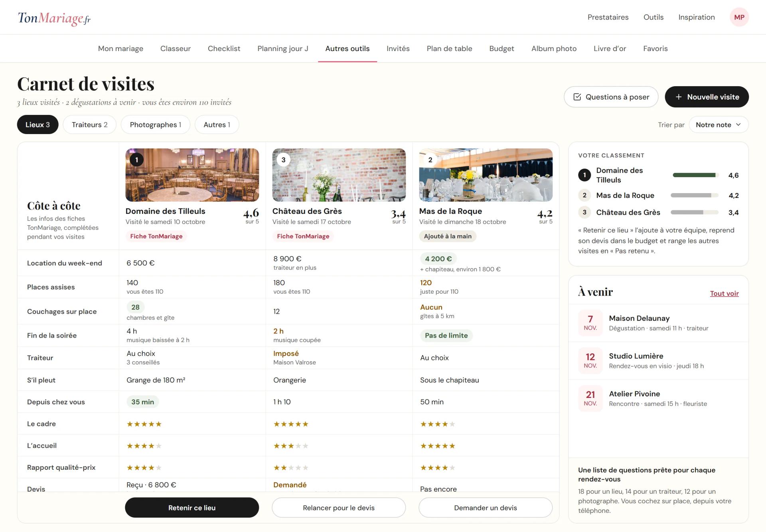Click the Fiche TonMariage tag under Château des Grès
Viewport: 766px width, 532px height.
click(303, 236)
